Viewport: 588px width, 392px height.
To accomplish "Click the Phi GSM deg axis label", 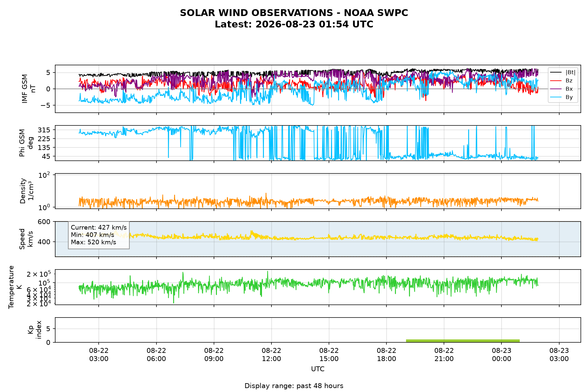I will pyautogui.click(x=26, y=143).
